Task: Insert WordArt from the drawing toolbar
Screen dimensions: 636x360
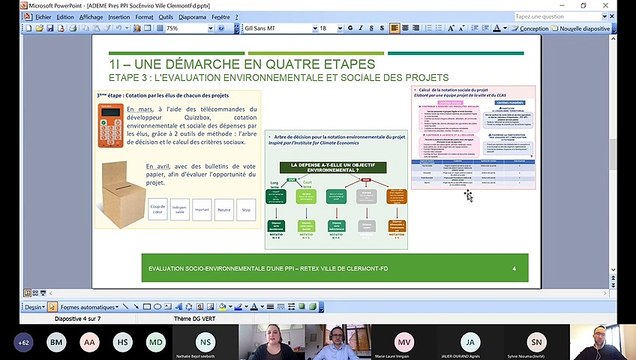Action: [x=178, y=307]
